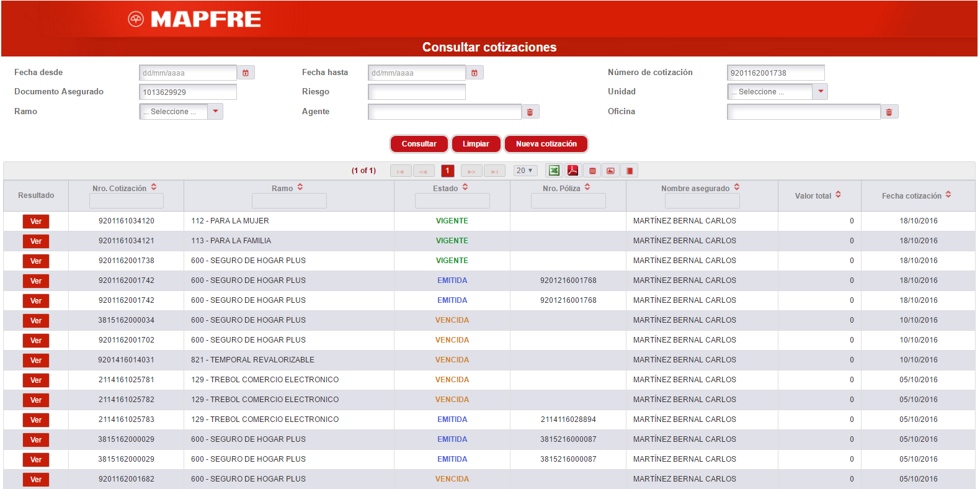Screen dimensions: 980x489
Task: Click the Nro. Cotización column filter box
Action: (127, 200)
